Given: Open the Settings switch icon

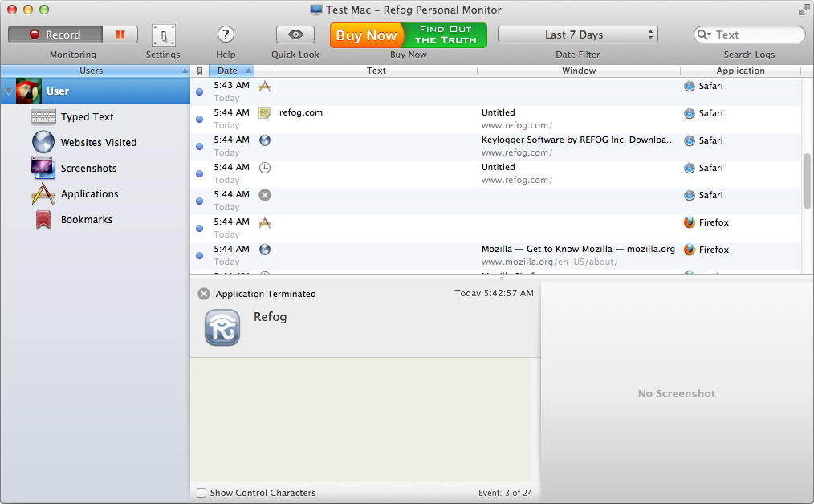Looking at the screenshot, I should (163, 35).
